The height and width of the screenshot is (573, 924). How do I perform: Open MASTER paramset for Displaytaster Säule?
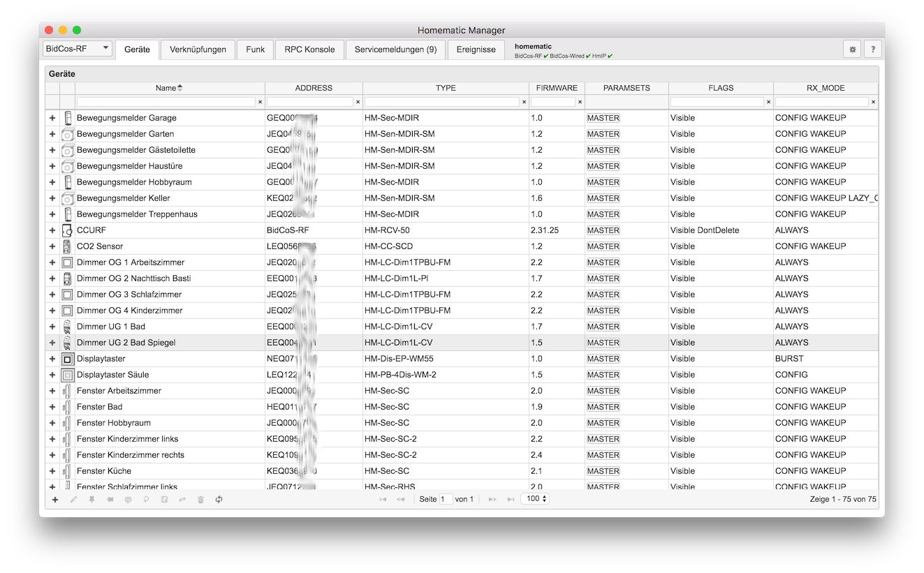coord(603,375)
